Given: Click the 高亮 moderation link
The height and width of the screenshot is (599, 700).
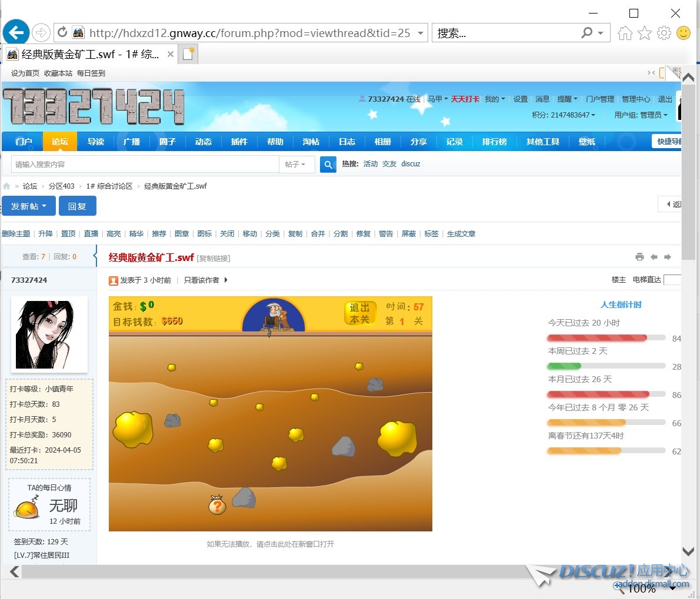Looking at the screenshot, I should coord(114,234).
